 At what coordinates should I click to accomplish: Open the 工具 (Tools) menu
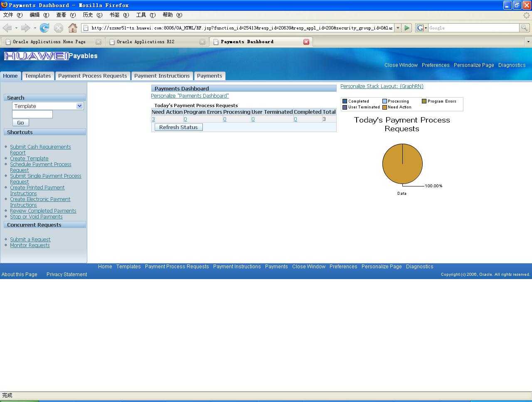click(x=145, y=15)
